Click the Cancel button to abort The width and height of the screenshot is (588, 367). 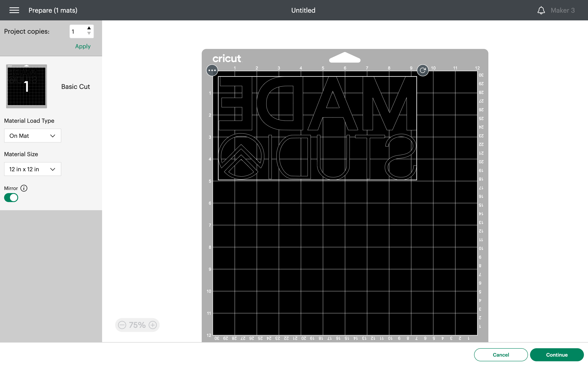(501, 355)
